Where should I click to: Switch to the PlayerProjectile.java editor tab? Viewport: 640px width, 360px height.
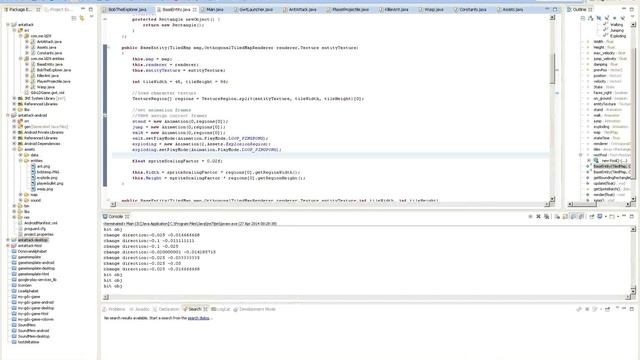pyautogui.click(x=350, y=9)
